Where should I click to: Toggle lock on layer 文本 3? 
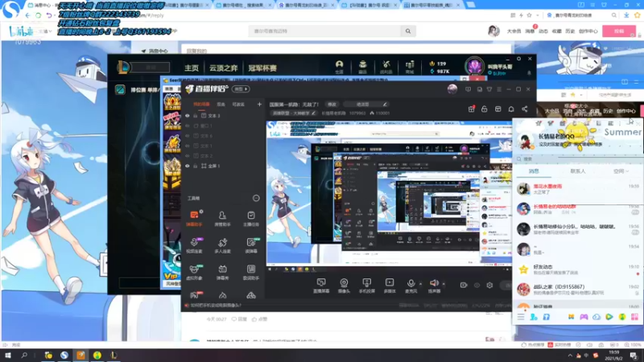point(196,116)
